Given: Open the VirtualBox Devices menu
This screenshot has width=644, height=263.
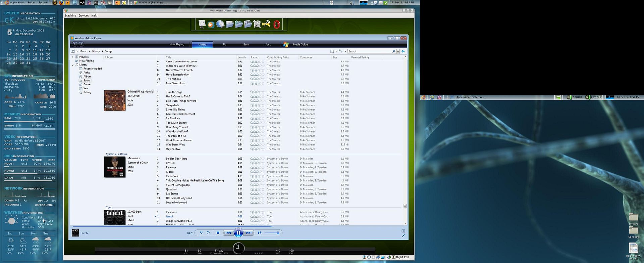Looking at the screenshot, I should point(84,15).
